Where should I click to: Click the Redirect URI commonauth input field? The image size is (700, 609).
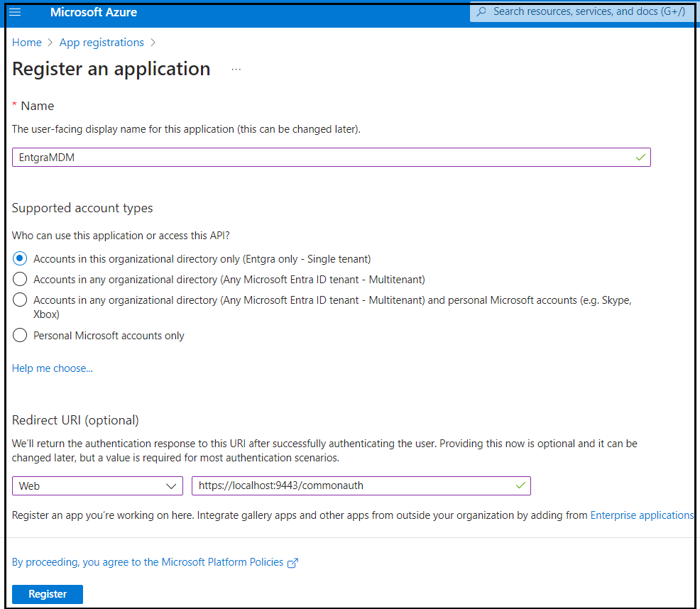click(361, 485)
